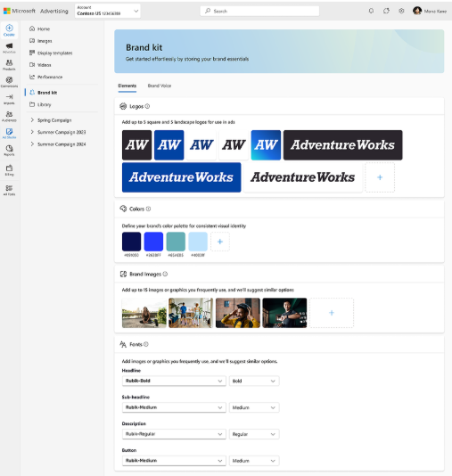Click the Microsoft Advertising logo

coord(36,11)
